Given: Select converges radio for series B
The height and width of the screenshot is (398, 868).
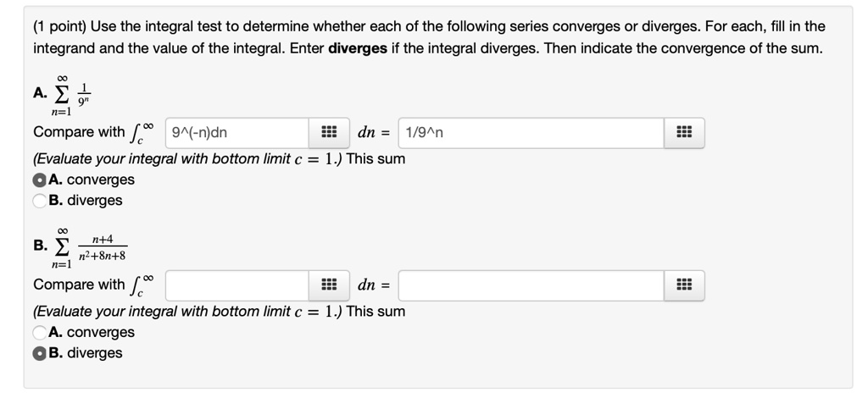Looking at the screenshot, I should (39, 333).
